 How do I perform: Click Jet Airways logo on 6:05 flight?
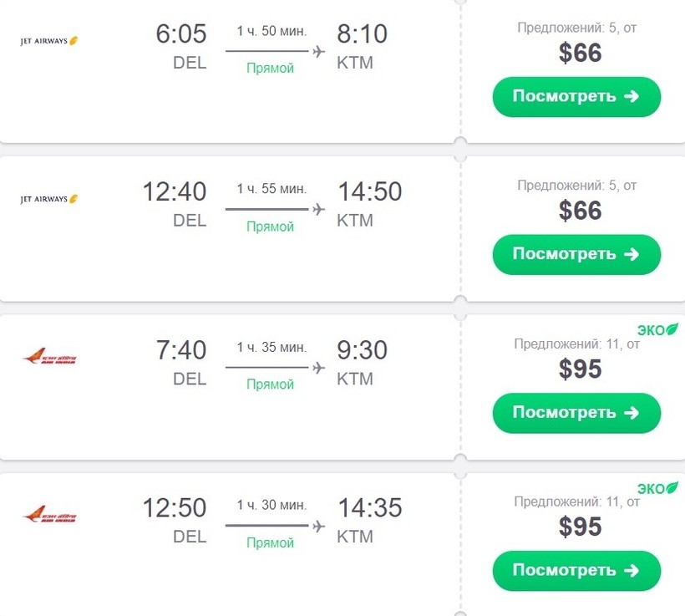coord(49,40)
